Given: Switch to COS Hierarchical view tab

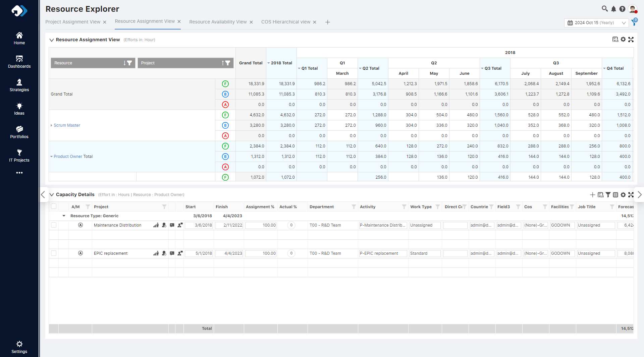Looking at the screenshot, I should 285,22.
